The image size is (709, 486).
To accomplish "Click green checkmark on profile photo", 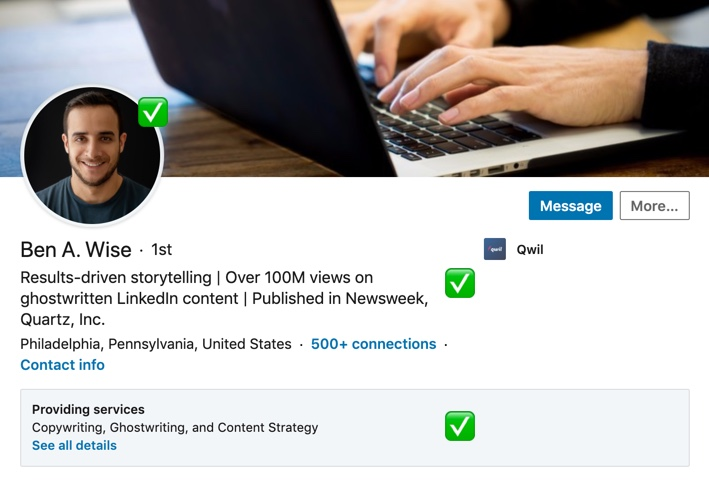I will pyautogui.click(x=153, y=112).
